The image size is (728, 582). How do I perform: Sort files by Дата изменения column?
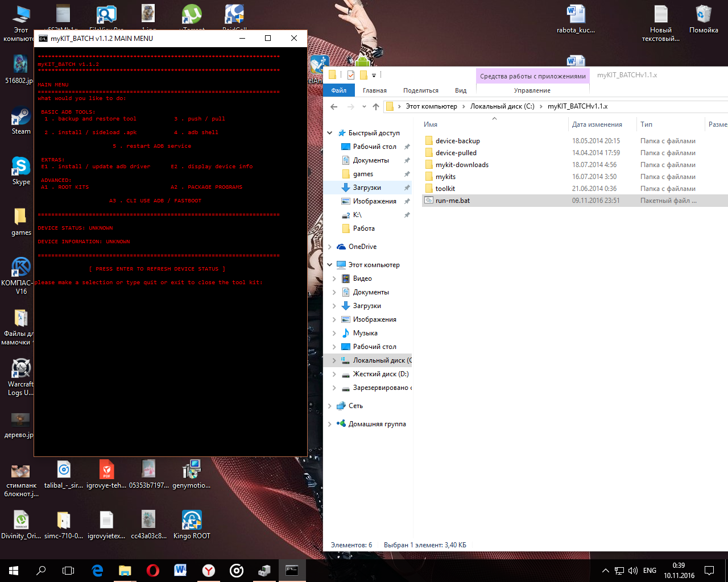coord(597,124)
